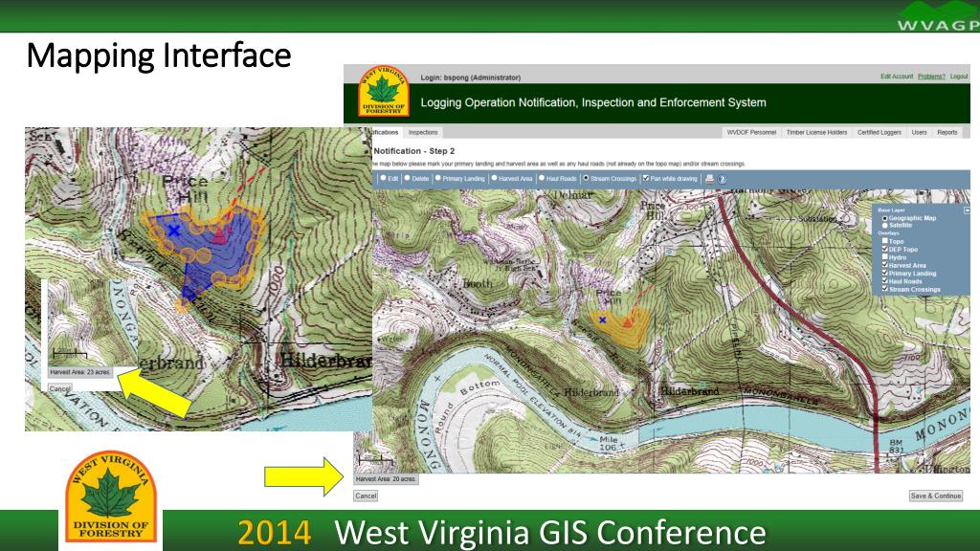Enable the Topo overlay checkbox
This screenshot has width=980, height=551.
[884, 240]
